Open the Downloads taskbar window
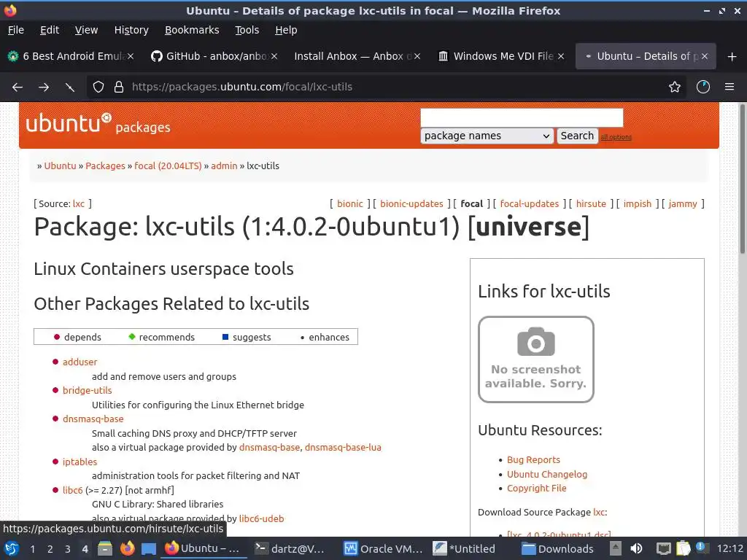This screenshot has height=560, width=747. coord(557,548)
